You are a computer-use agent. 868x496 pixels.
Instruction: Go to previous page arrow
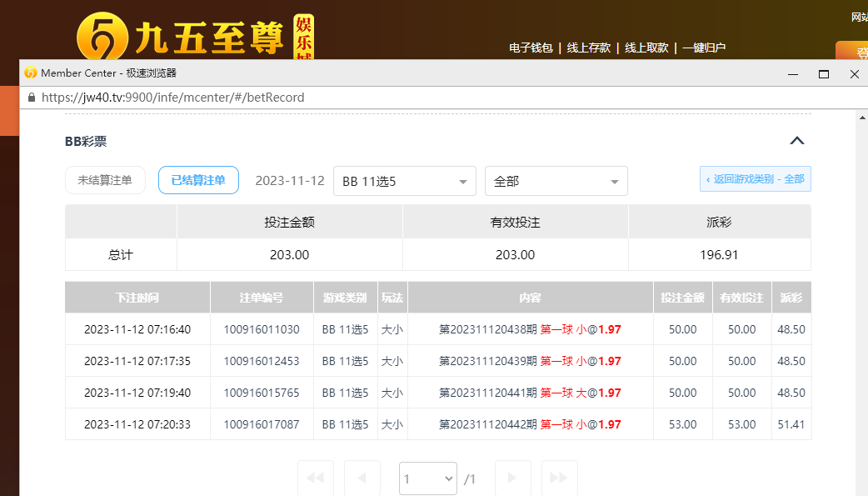[x=362, y=478]
